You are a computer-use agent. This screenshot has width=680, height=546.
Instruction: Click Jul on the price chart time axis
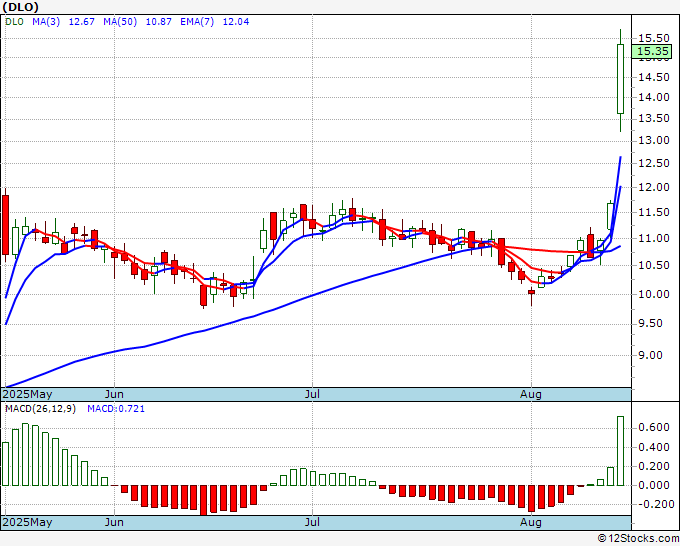(x=312, y=394)
